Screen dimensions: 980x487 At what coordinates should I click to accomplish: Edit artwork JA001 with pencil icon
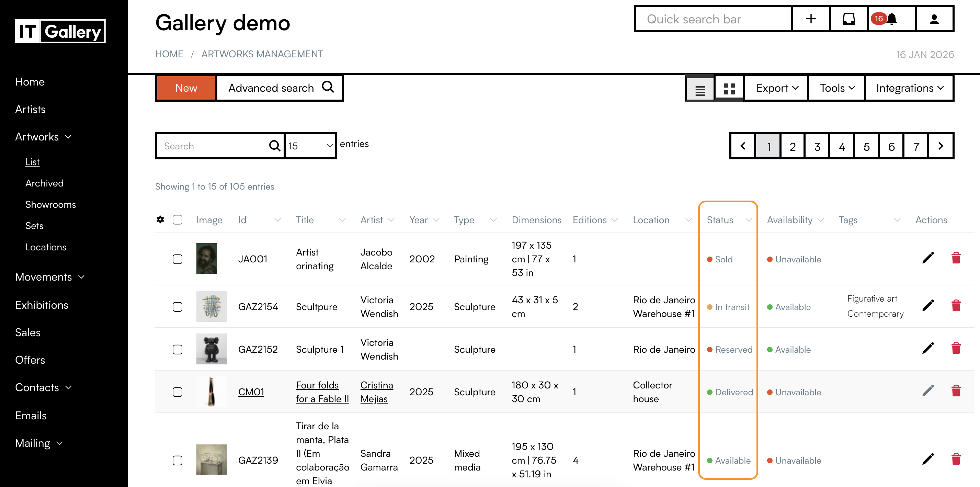click(928, 258)
